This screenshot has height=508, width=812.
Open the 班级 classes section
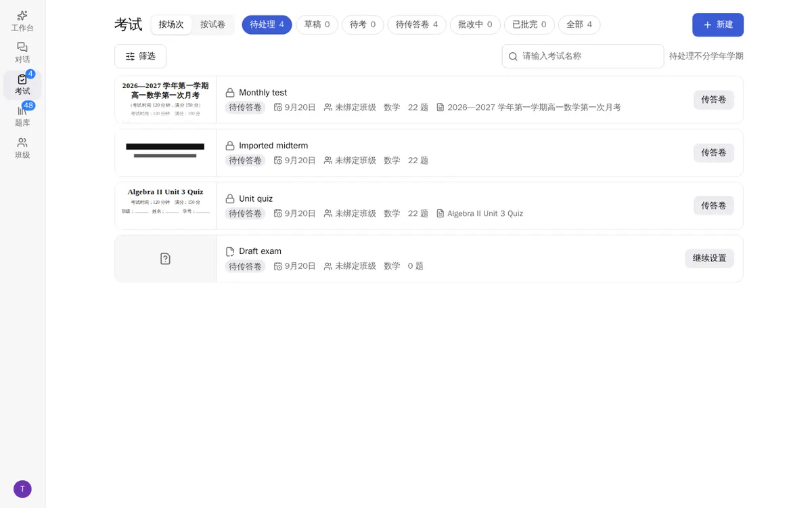22,148
